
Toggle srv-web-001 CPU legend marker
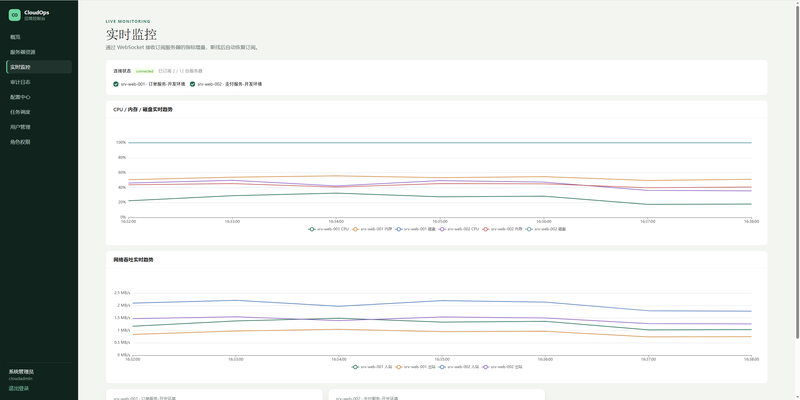312,229
